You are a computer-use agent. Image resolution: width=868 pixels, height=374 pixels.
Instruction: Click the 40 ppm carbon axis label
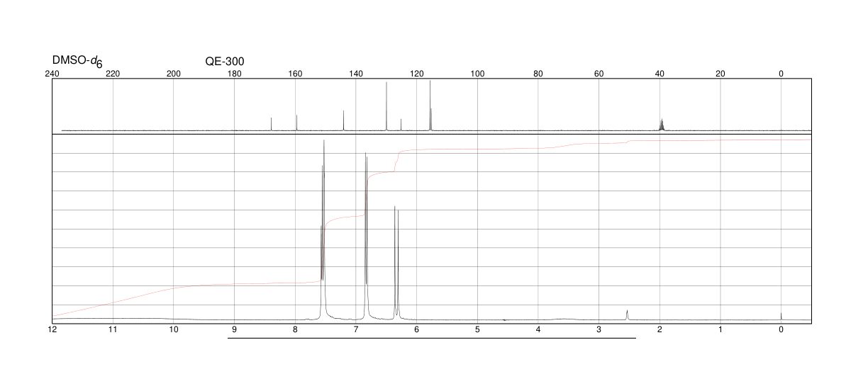point(660,74)
